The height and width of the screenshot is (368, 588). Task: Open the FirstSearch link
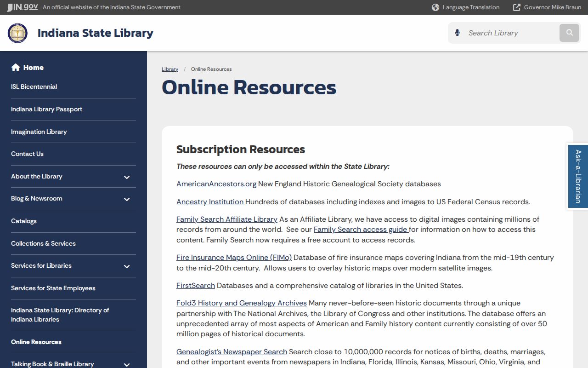pyautogui.click(x=196, y=286)
